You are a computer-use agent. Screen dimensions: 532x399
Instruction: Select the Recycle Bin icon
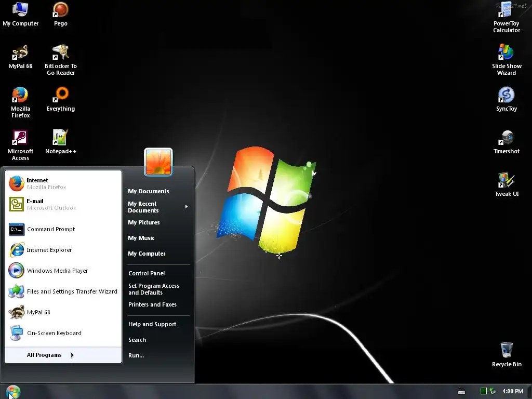(507, 355)
